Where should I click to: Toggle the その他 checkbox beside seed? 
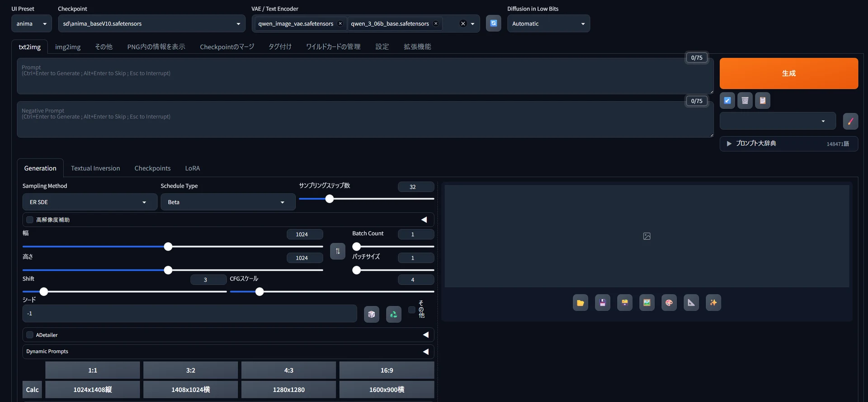(412, 310)
